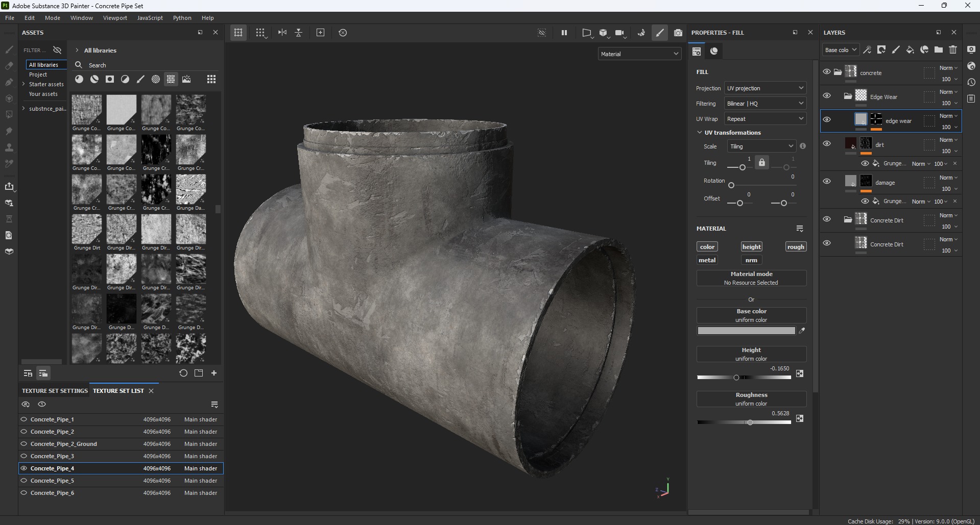Adjust the Roughness slider

tap(744, 422)
